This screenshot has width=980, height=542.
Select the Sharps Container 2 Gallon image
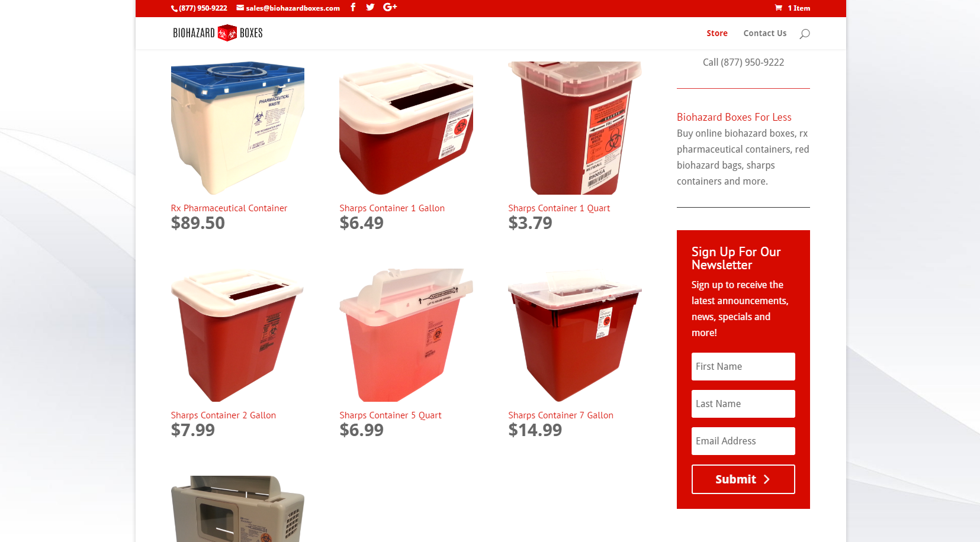point(237,335)
